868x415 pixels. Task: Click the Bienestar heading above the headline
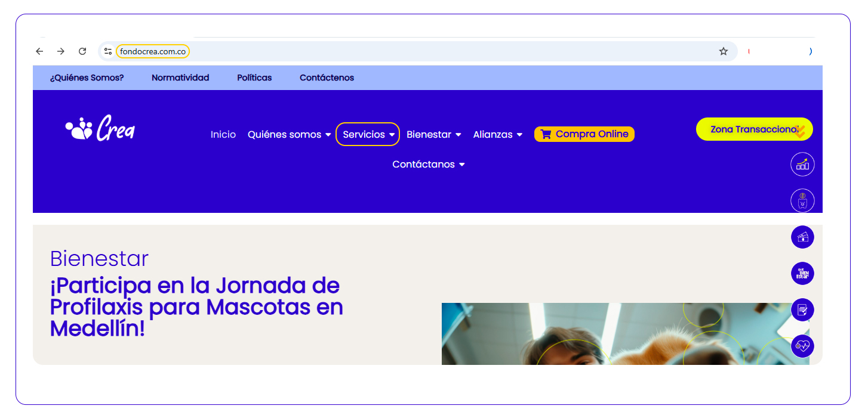pyautogui.click(x=99, y=258)
